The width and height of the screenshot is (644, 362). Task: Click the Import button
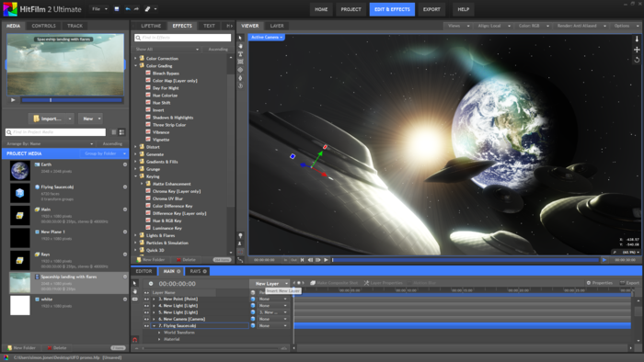pyautogui.click(x=48, y=119)
